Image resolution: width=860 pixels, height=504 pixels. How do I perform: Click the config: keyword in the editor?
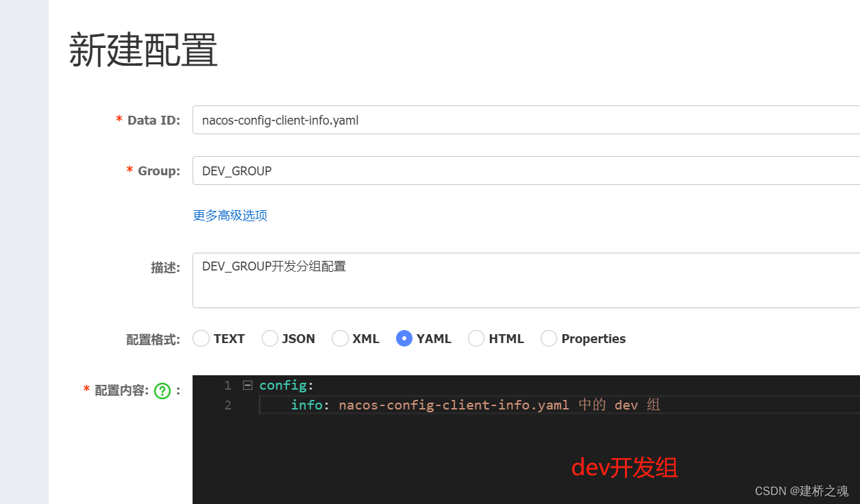click(x=282, y=385)
